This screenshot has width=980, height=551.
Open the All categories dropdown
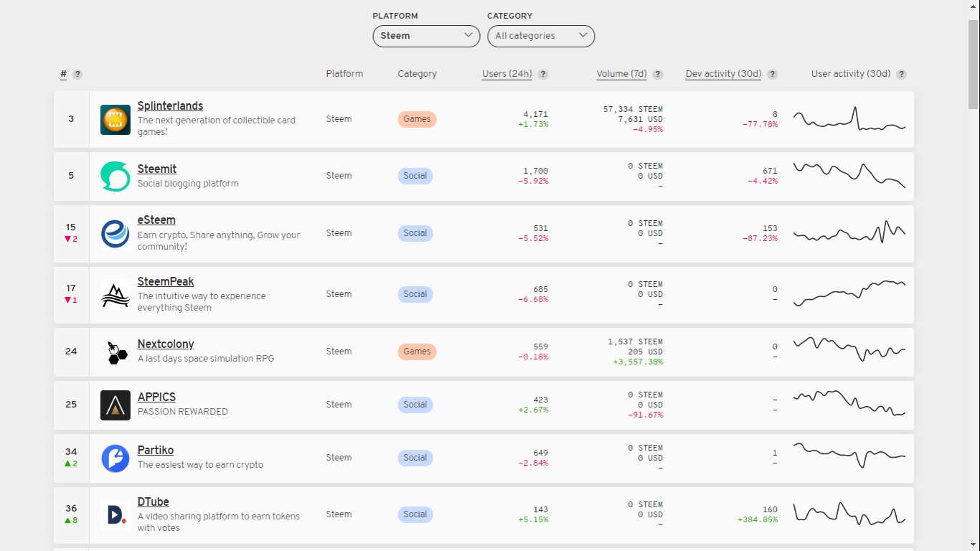coord(541,36)
